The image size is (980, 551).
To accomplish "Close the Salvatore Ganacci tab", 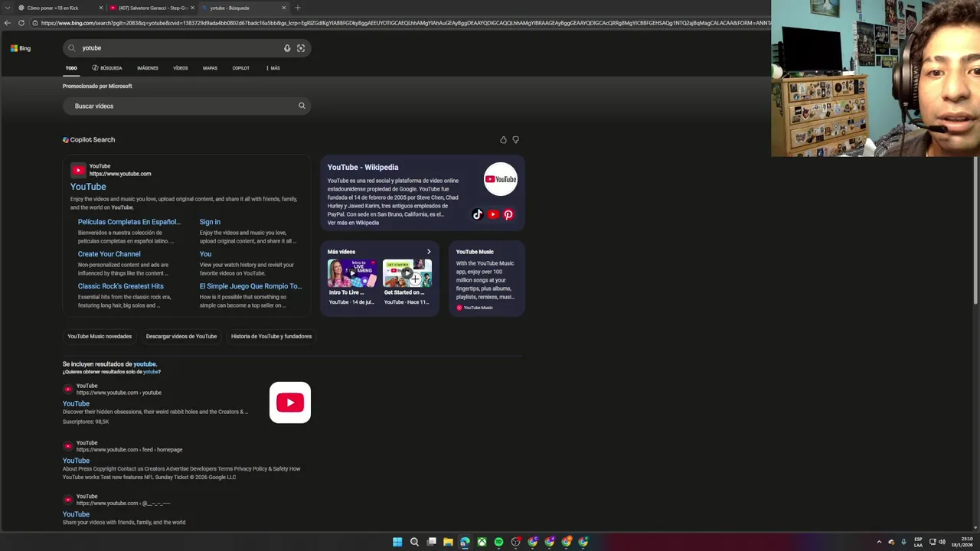I will coord(192,8).
